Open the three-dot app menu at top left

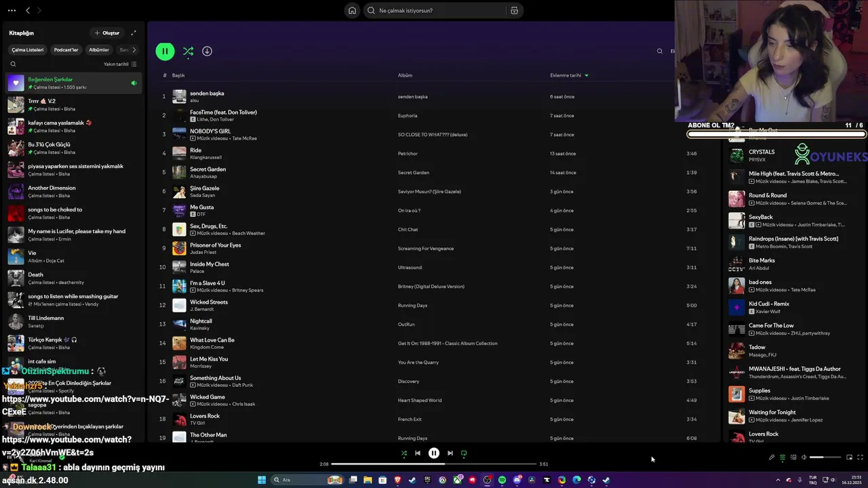[12, 10]
